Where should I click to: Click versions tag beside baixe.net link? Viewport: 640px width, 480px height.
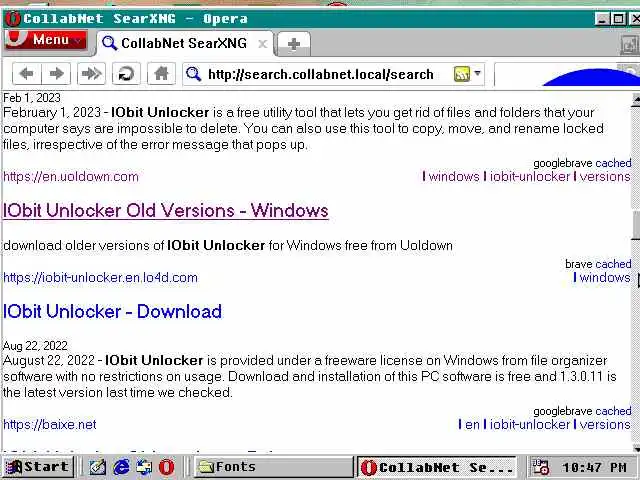[605, 424]
